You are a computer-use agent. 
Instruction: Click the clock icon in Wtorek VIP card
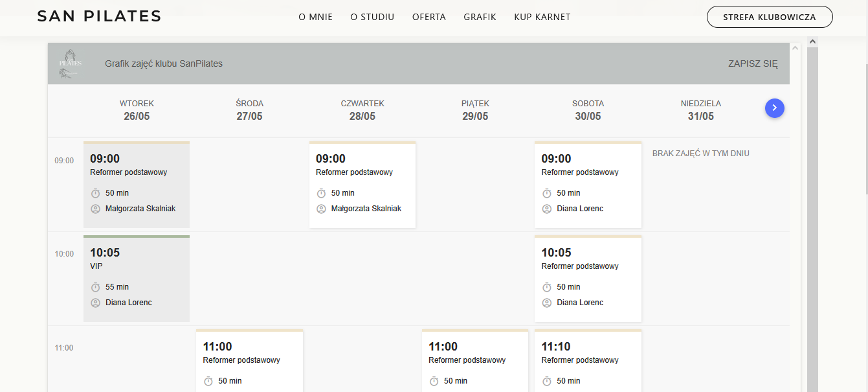click(95, 287)
